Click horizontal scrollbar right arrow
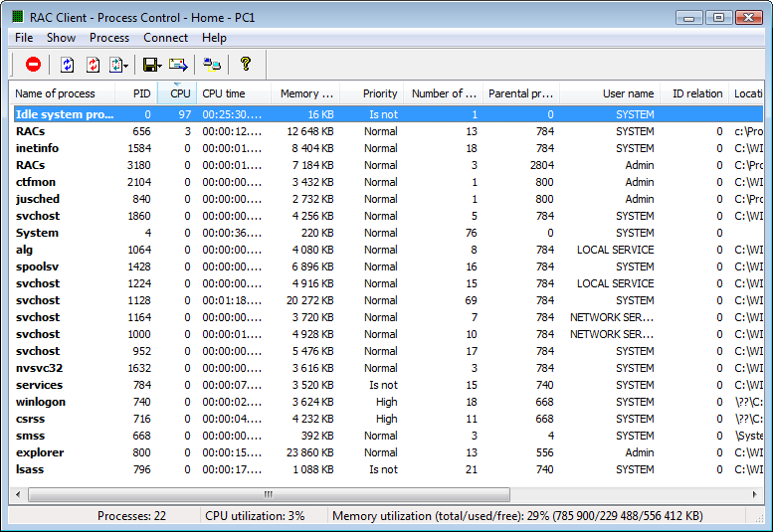Screen dimensions: 773x532 pos(755,494)
